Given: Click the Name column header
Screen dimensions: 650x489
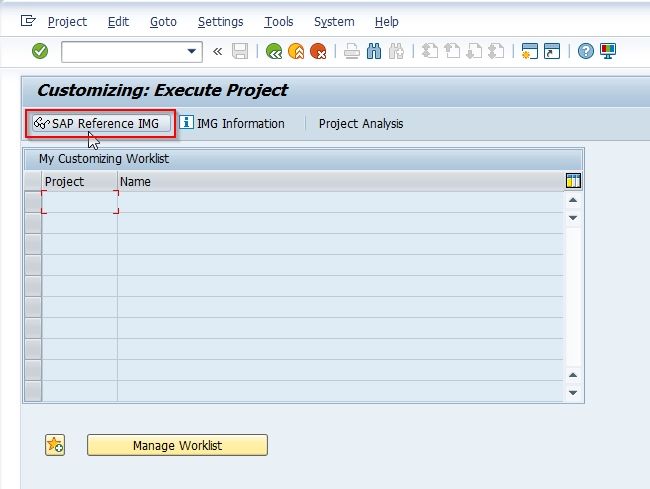Looking at the screenshot, I should click(340, 182).
